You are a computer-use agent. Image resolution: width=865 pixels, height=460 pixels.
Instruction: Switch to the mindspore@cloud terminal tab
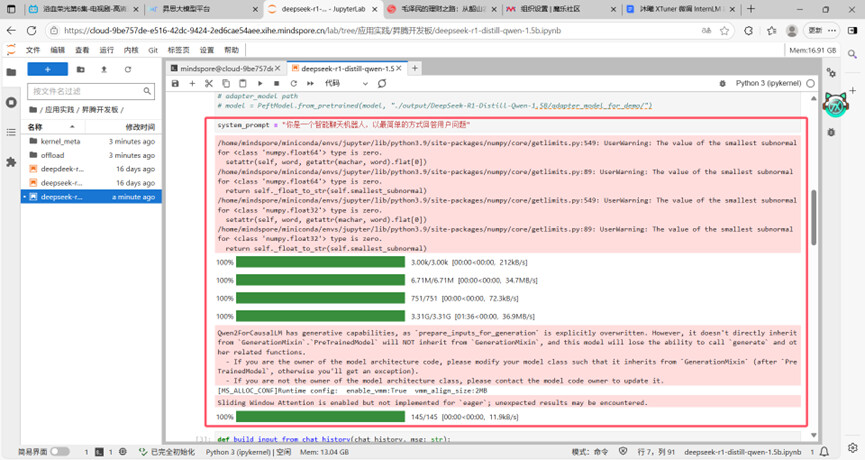pos(222,68)
